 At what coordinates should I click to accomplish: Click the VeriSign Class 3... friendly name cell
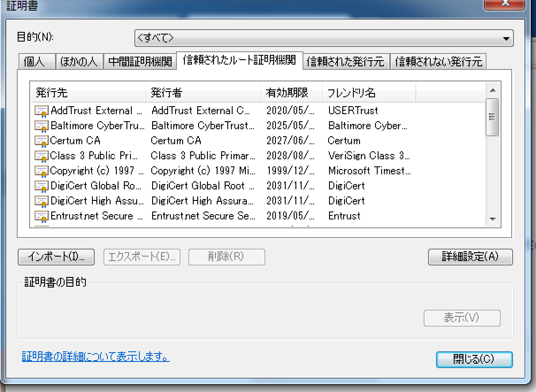coord(369,156)
